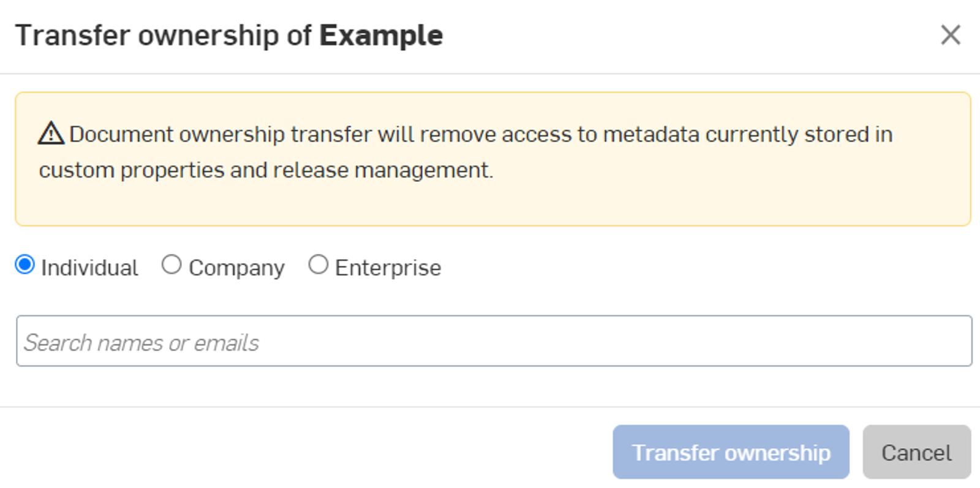Click 'custom properties and release management' text

[266, 170]
